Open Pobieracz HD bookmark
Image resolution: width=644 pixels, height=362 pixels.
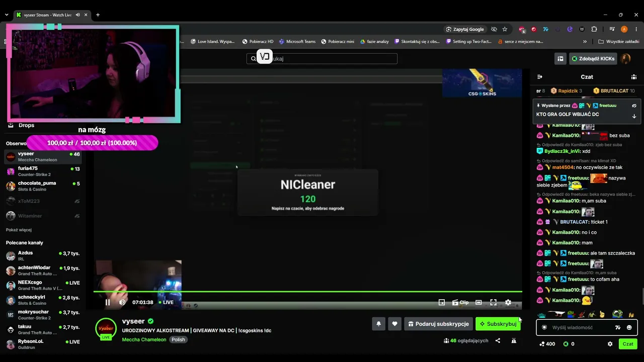point(258,42)
